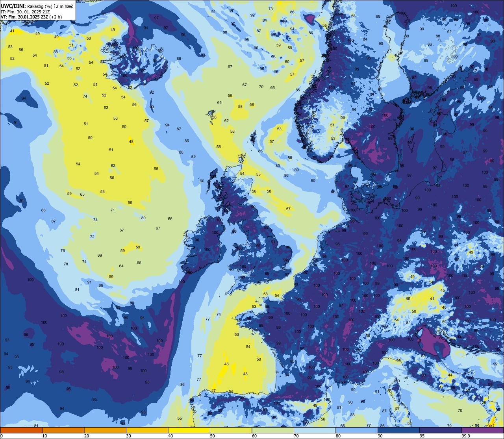This screenshot has width=504, height=439.
Task: Click the purple legend swatch above 99.9
Action: [482, 430]
